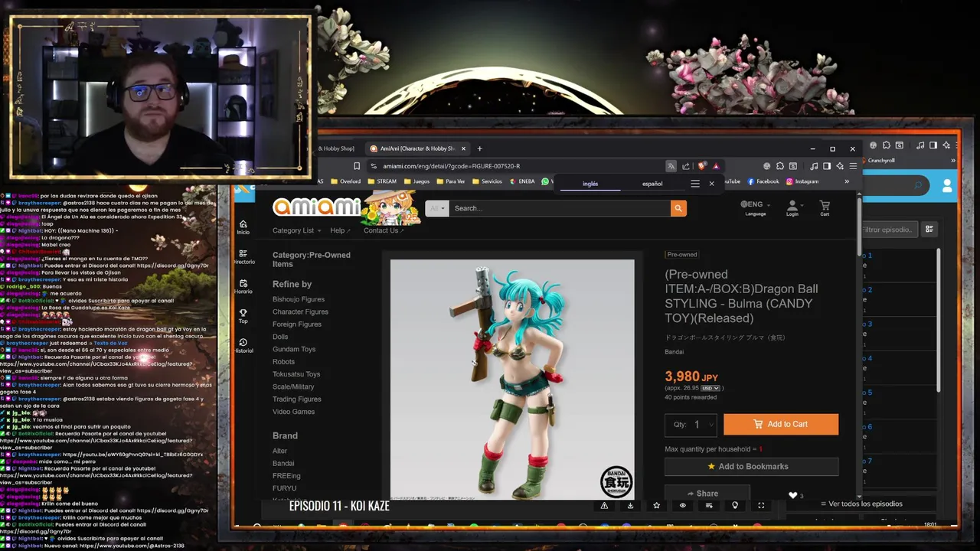Screen dimensions: 980x551
Task: Open the translate popup hamburger menu
Action: pyautogui.click(x=695, y=184)
